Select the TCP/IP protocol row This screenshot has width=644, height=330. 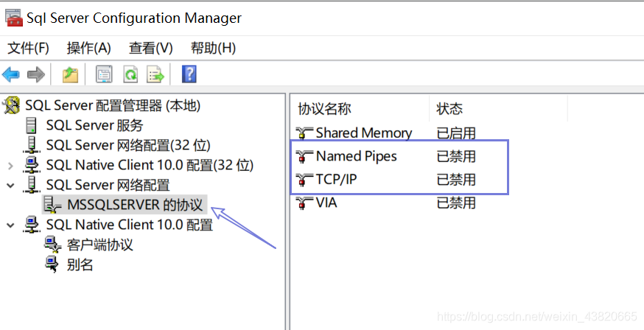[337, 180]
